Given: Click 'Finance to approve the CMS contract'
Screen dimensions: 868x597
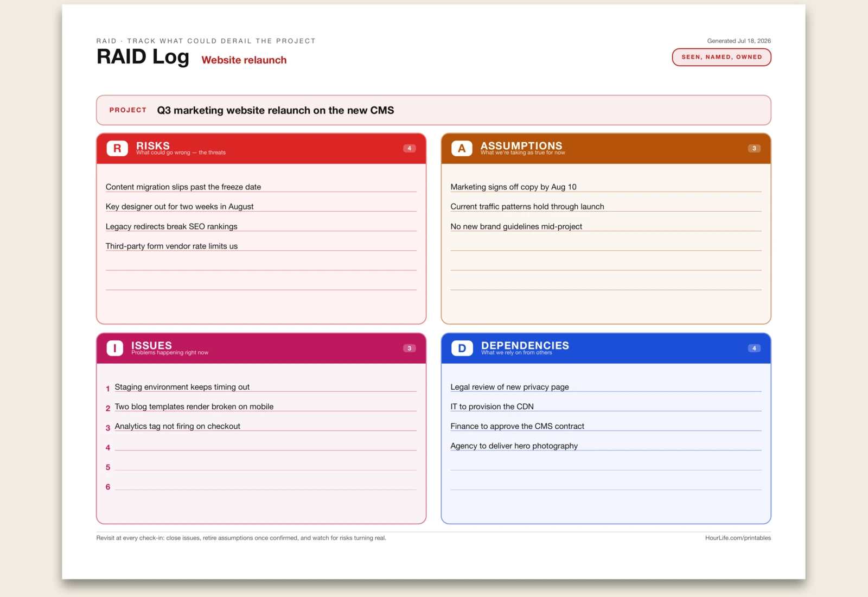Looking at the screenshot, I should (x=517, y=426).
